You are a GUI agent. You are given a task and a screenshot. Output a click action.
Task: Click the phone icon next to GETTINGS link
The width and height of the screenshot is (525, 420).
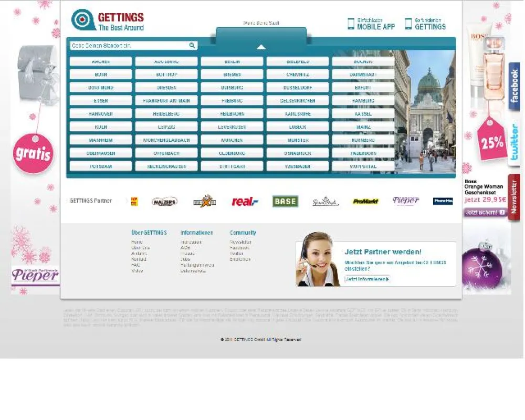click(x=408, y=24)
